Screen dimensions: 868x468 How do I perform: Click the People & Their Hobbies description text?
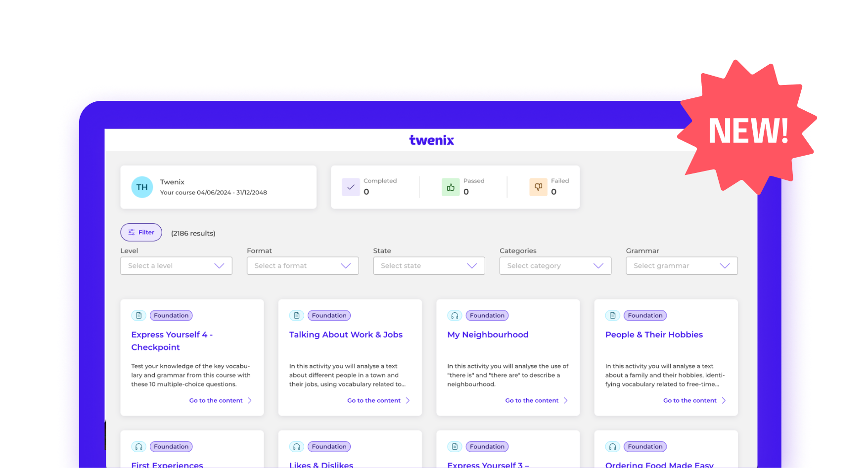pos(665,375)
